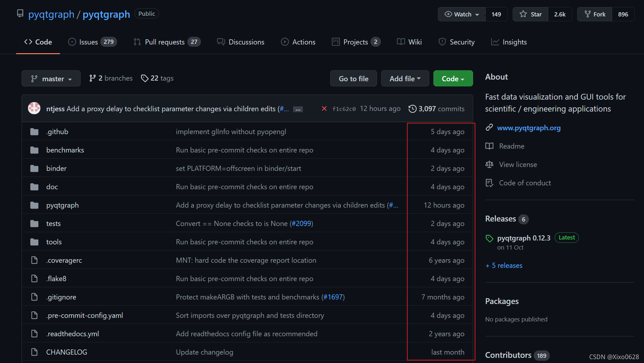Open the + 5 releases link

(x=504, y=265)
